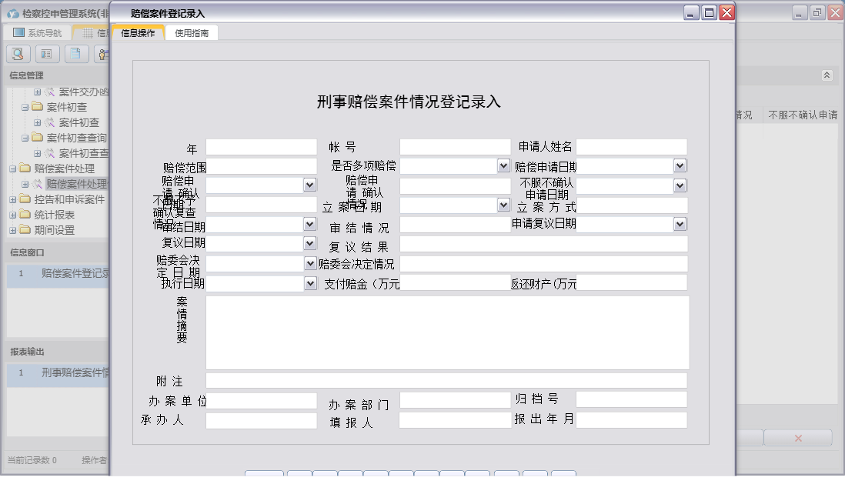Click the list view icon in the toolbar
The height and width of the screenshot is (504, 845).
click(x=46, y=54)
